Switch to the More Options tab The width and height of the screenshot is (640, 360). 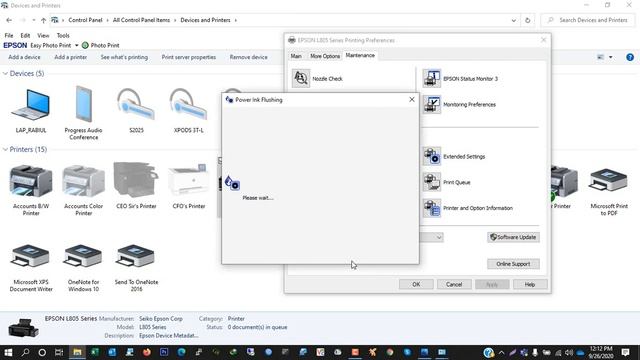(x=325, y=56)
